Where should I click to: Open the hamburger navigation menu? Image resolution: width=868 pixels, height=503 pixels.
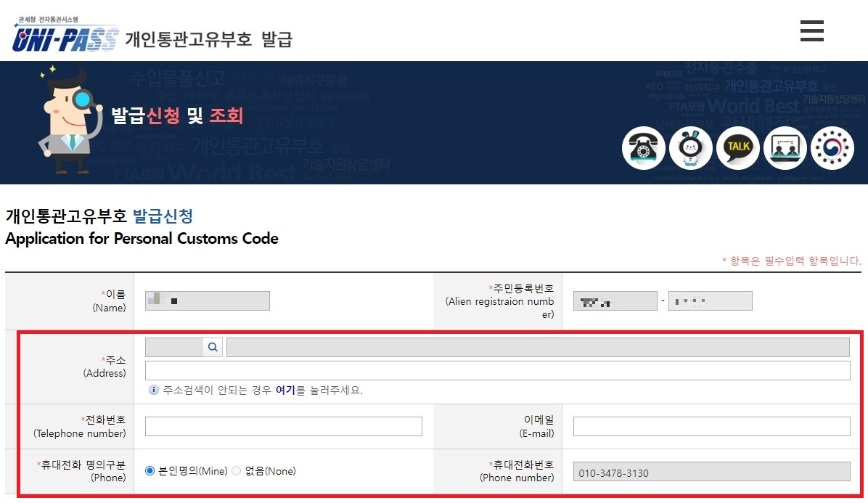[x=811, y=30]
